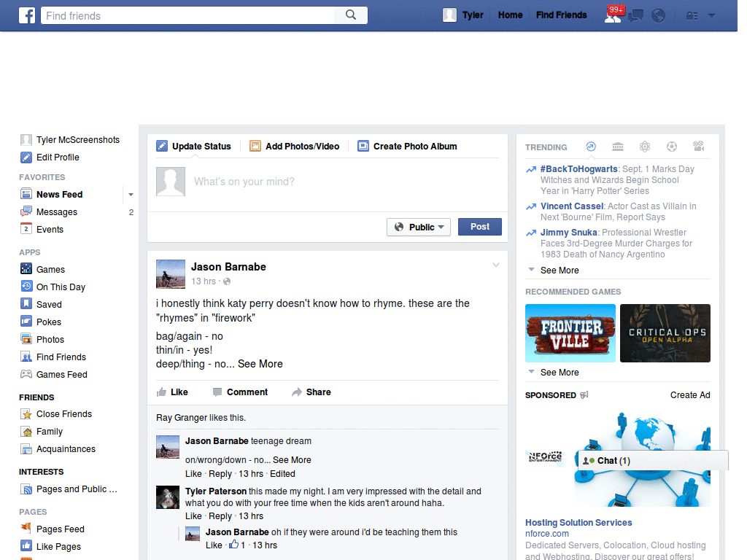747x560 pixels.
Task: Select the politics trending filter icon
Action: (618, 147)
